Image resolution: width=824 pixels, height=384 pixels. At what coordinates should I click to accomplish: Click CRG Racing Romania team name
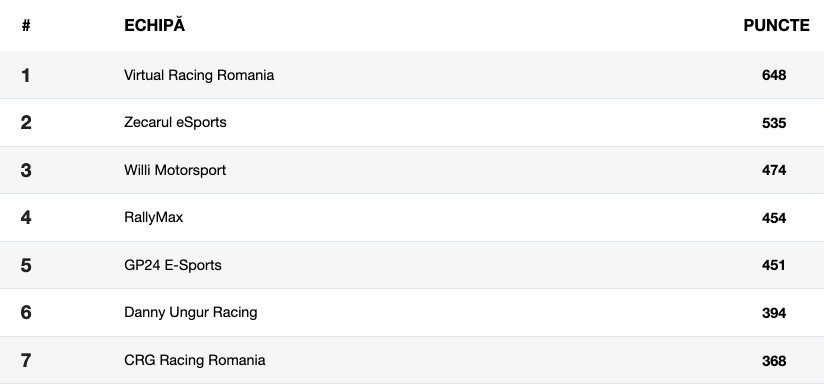(194, 360)
